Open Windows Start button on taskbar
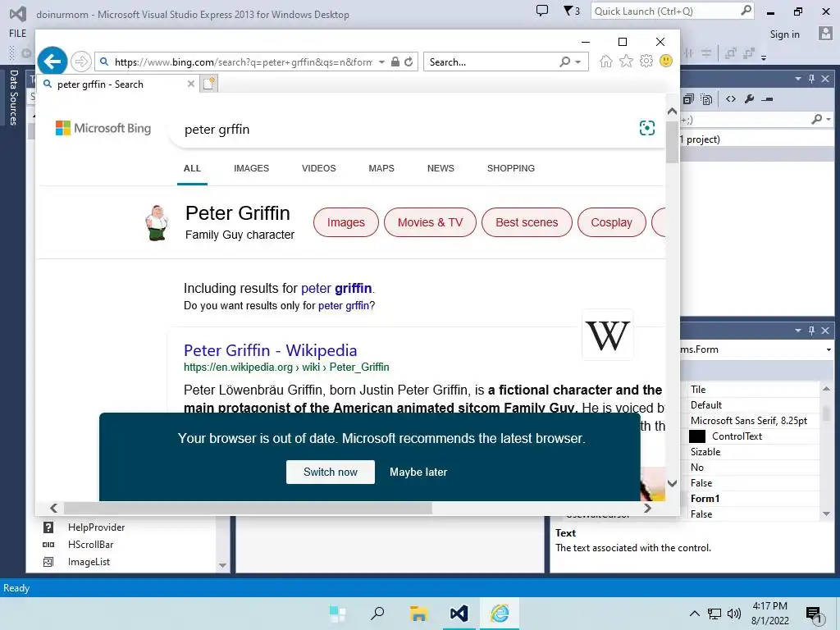This screenshot has width=840, height=630. (337, 614)
